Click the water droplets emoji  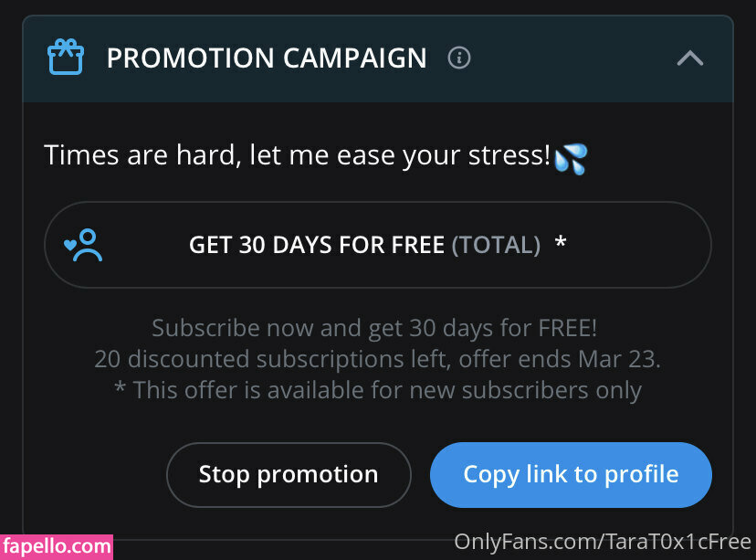coord(572,157)
